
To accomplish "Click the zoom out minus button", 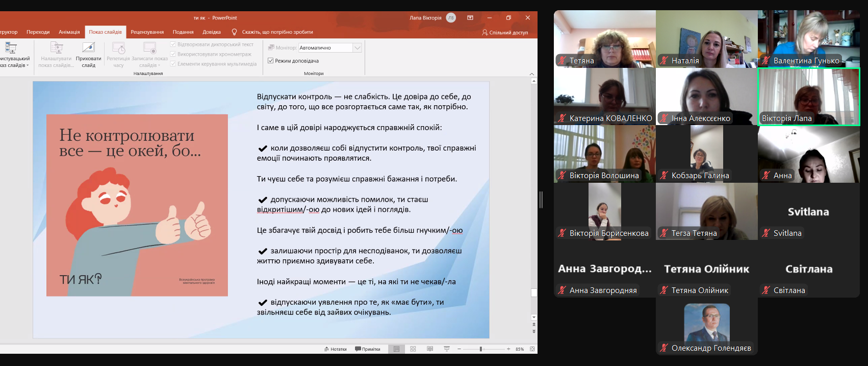I will coord(459,349).
